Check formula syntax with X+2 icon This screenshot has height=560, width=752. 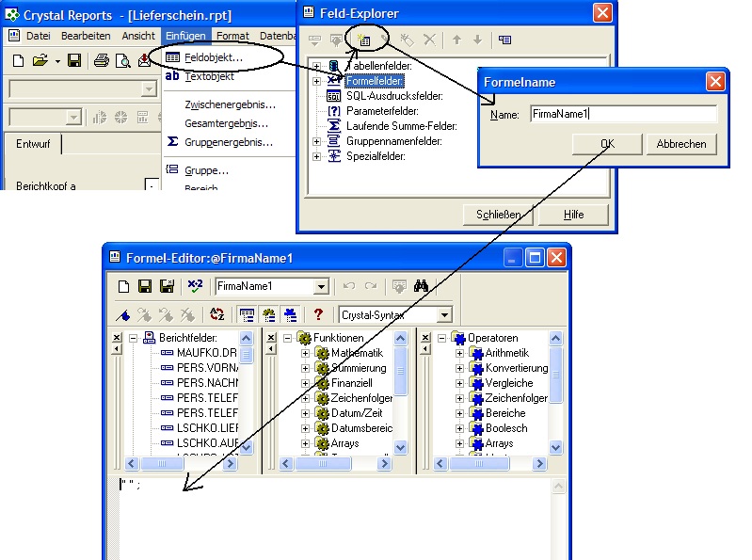point(195,286)
